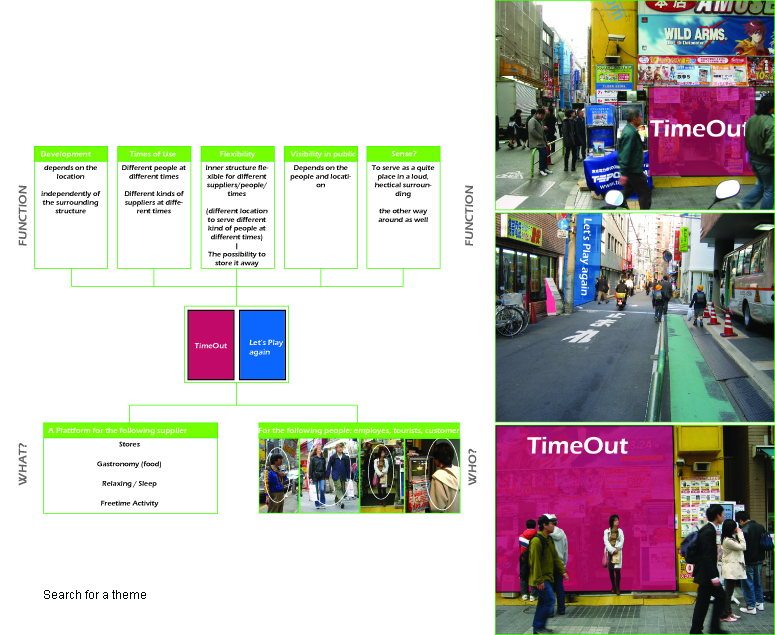Select 'Different people at different times' text
This screenshot has height=635, width=775.
154,172
